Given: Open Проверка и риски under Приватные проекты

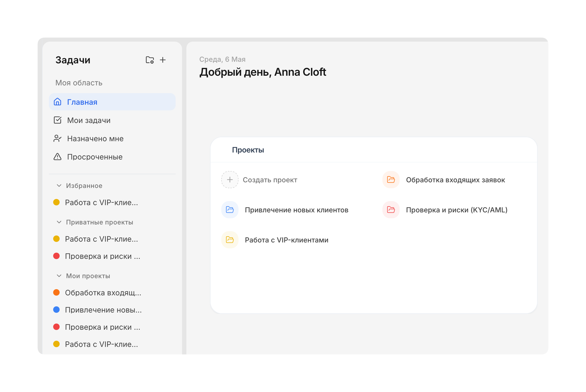Looking at the screenshot, I should tap(112, 256).
